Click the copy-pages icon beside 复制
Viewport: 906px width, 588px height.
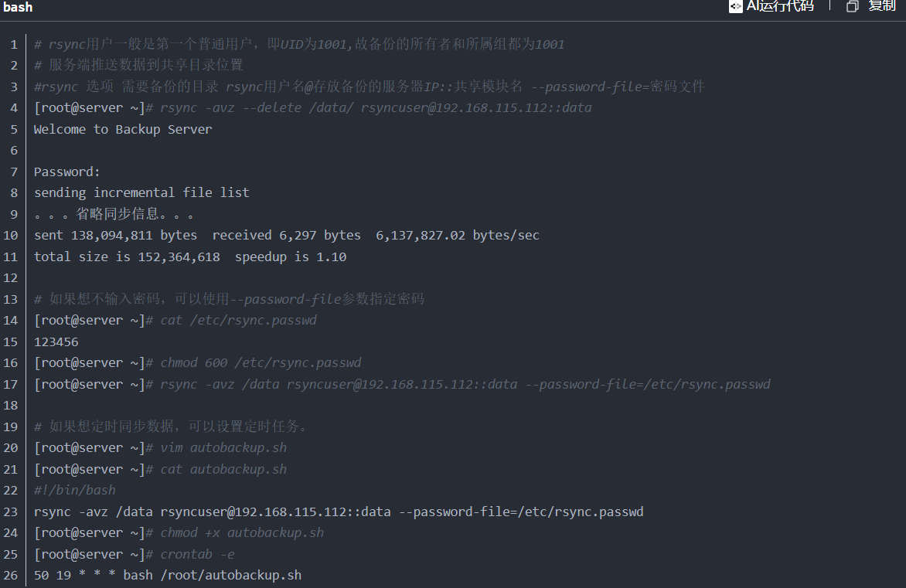(853, 7)
